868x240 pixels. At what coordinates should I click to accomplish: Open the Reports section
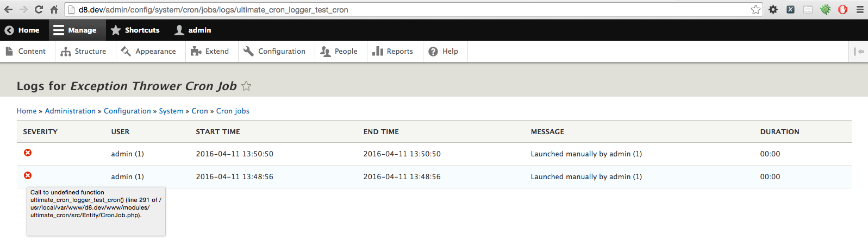[393, 52]
